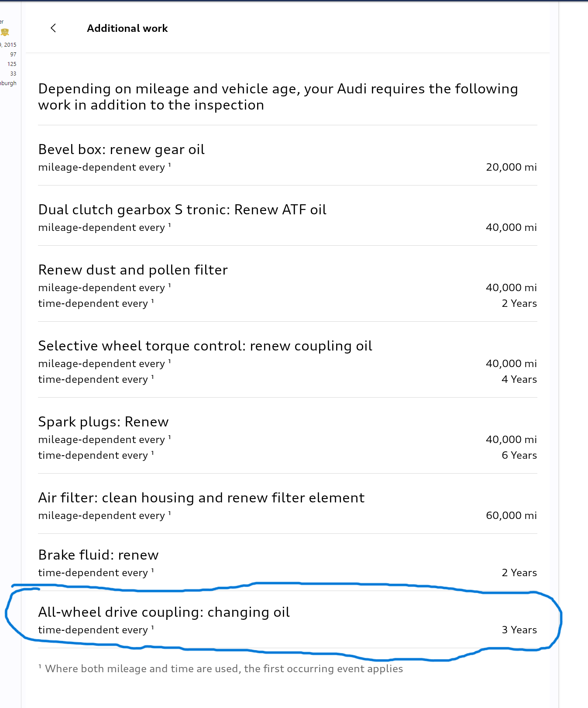Click the back chevron in the header
The height and width of the screenshot is (708, 588).
(x=53, y=28)
